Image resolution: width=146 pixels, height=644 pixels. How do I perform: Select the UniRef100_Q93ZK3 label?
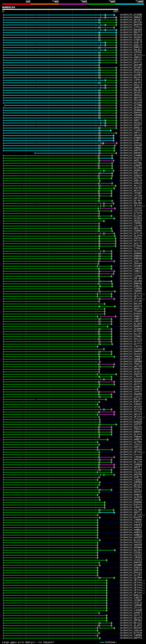[131, 93]
